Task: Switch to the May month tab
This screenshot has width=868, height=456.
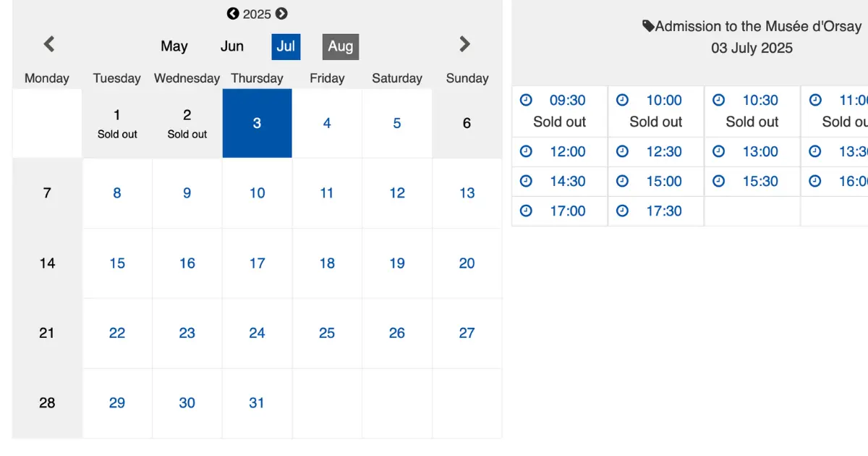Action: [x=174, y=46]
